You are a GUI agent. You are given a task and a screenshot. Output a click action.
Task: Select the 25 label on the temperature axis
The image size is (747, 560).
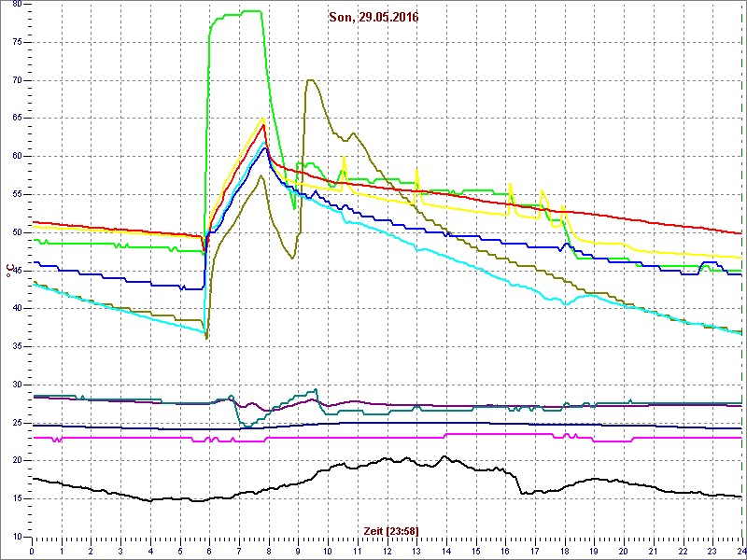click(x=17, y=423)
